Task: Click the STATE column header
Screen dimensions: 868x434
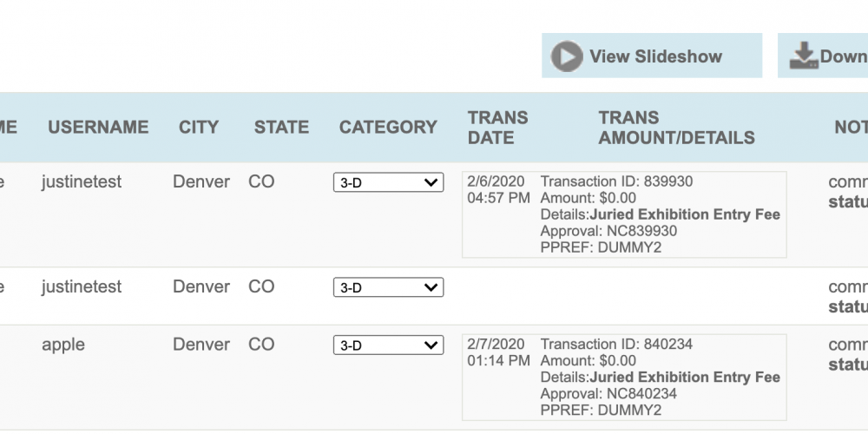Action: [281, 128]
